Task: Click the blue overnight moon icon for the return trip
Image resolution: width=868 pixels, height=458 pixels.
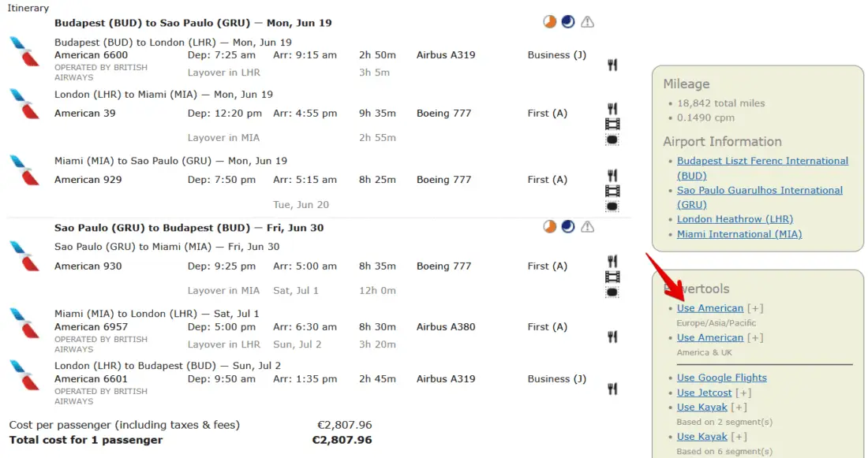Action: 568,227
